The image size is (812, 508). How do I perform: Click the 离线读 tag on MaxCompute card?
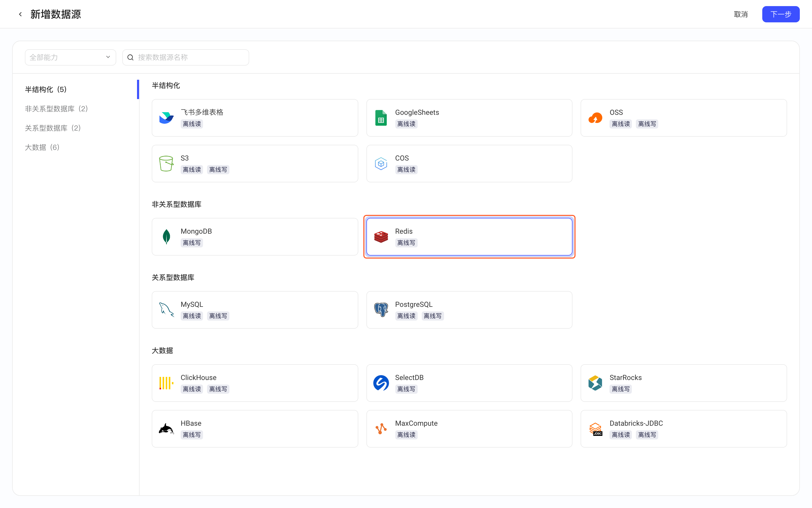coord(406,435)
